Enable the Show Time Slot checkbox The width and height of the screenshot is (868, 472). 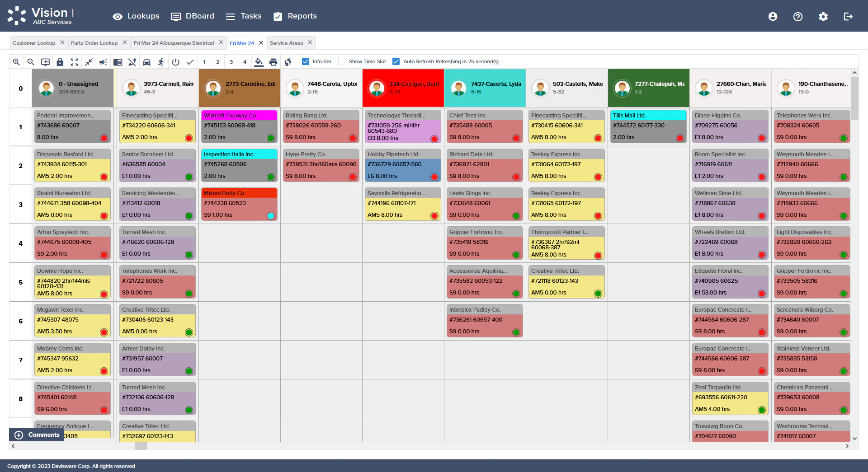(342, 61)
